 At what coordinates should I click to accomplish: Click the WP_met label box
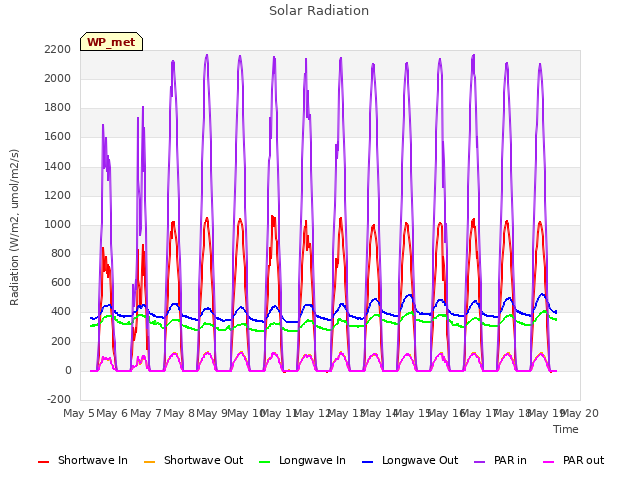click(x=111, y=42)
